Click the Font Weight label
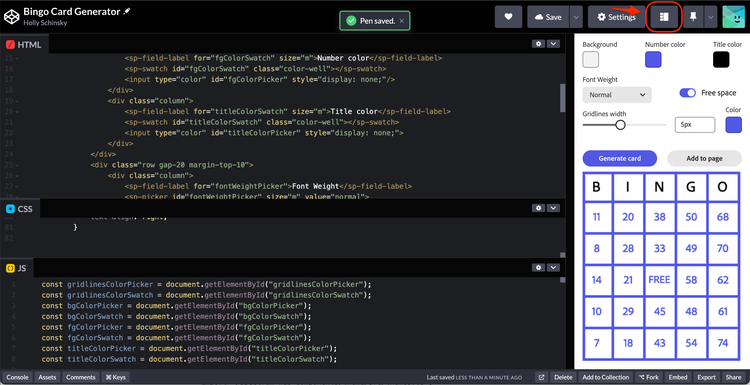Screen dimensions: 750x385 [x=600, y=80]
